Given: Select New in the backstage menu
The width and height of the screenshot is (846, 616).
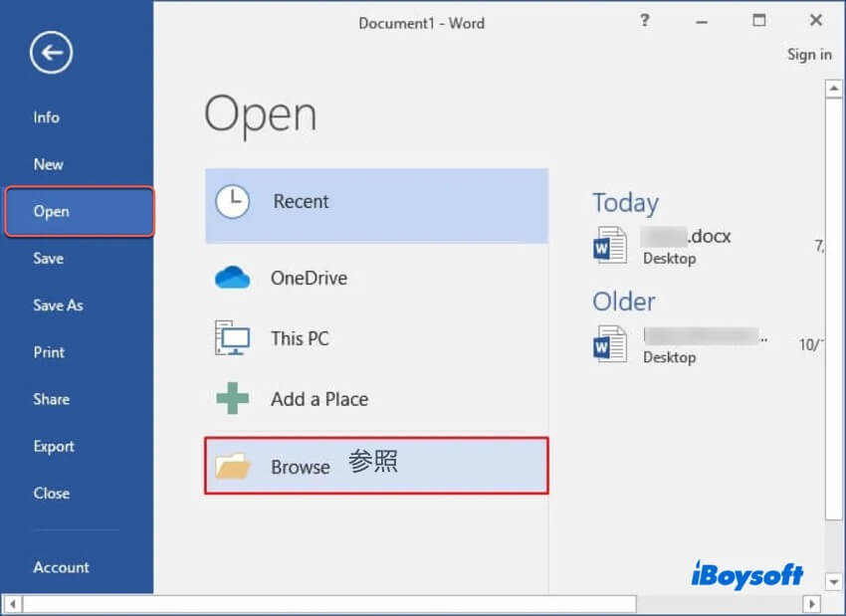Looking at the screenshot, I should tap(48, 164).
